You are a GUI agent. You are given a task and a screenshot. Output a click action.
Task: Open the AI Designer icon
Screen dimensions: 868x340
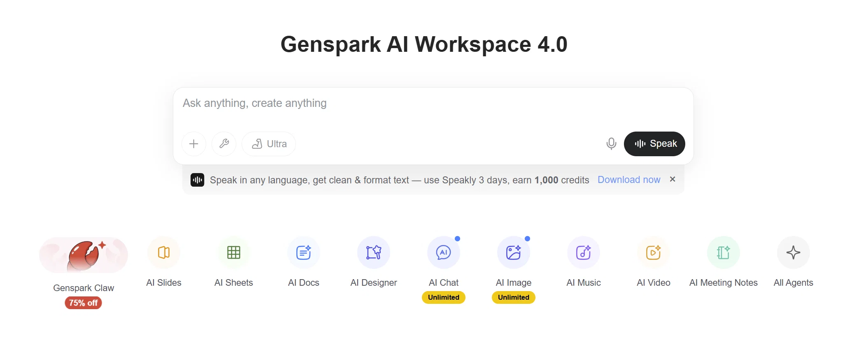[x=374, y=252]
